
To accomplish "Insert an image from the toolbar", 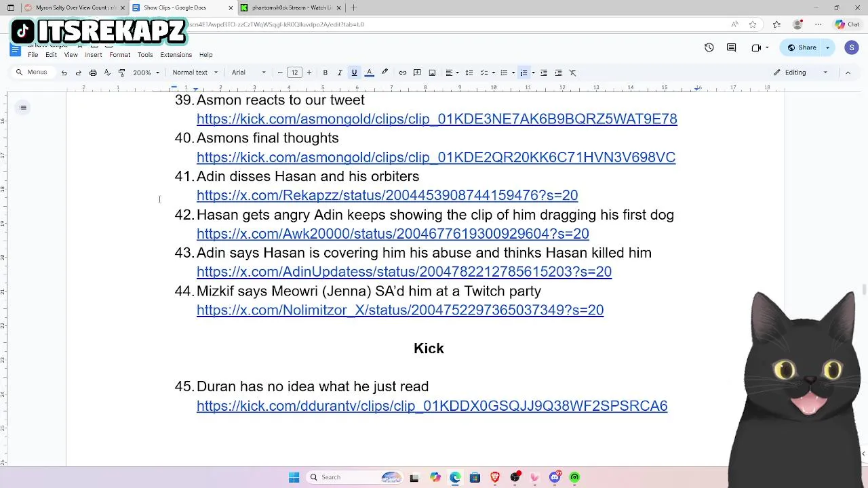I will 432,73.
